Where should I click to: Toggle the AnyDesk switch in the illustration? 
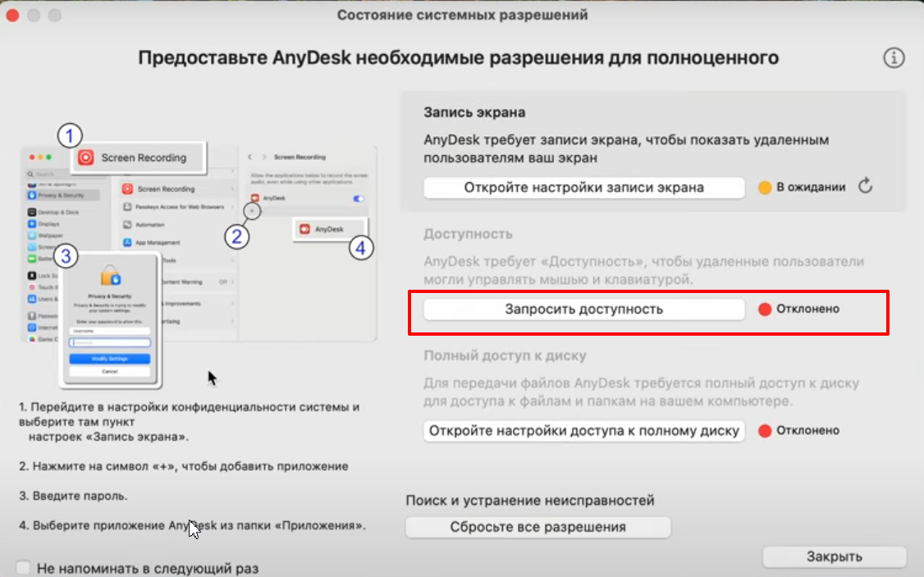(x=359, y=199)
